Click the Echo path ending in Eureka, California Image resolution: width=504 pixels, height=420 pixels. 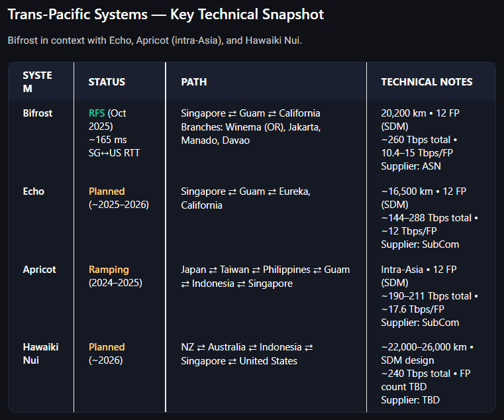point(245,198)
